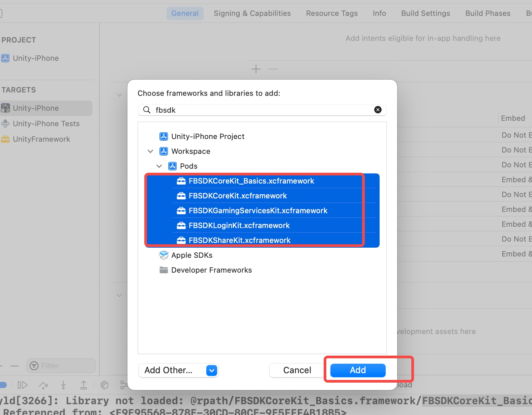
Task: Click the Pods blueprint icon
Action: [172, 166]
